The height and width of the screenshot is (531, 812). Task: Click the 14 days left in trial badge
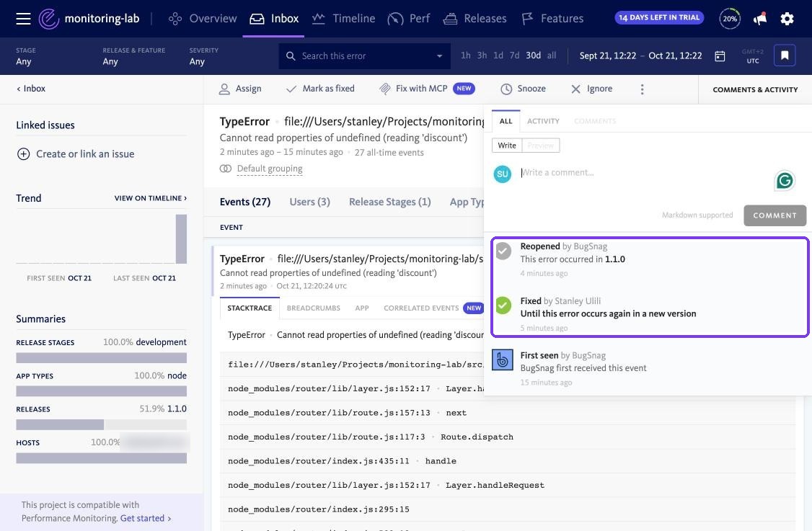[x=659, y=17]
